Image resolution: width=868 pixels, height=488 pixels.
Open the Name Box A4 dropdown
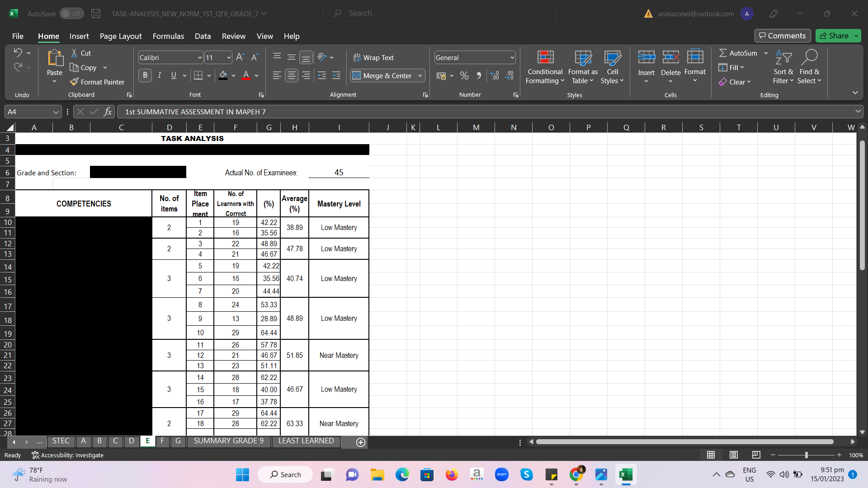point(56,112)
